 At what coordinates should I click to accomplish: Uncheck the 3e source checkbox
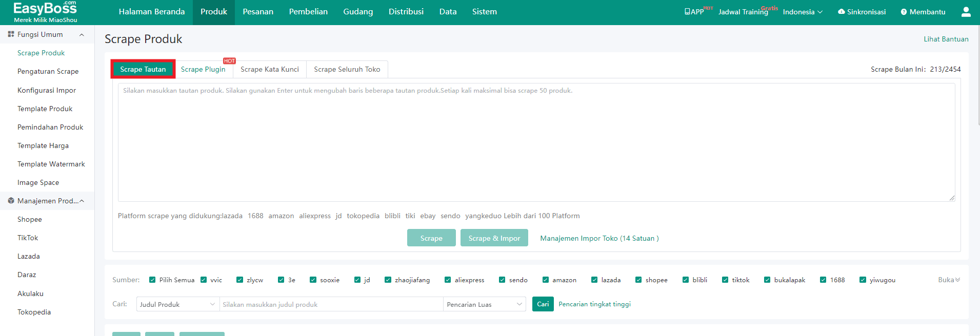coord(281,280)
